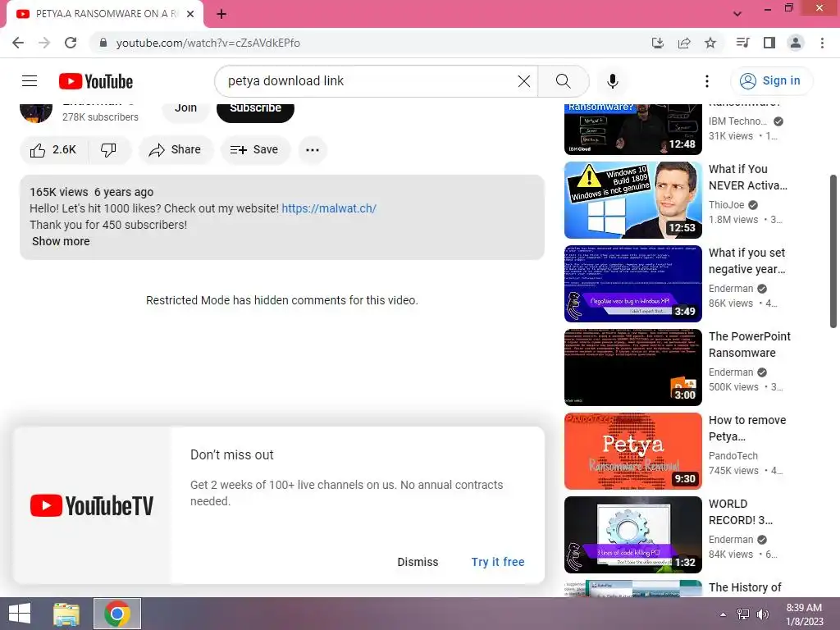Click title 'What if you set negative year'

[x=746, y=261]
